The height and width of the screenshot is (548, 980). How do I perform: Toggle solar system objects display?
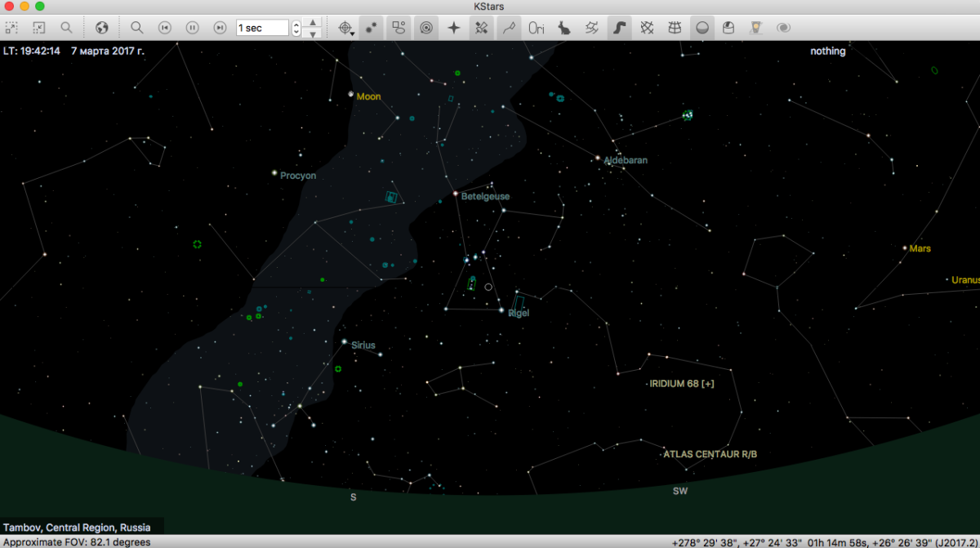pyautogui.click(x=426, y=28)
